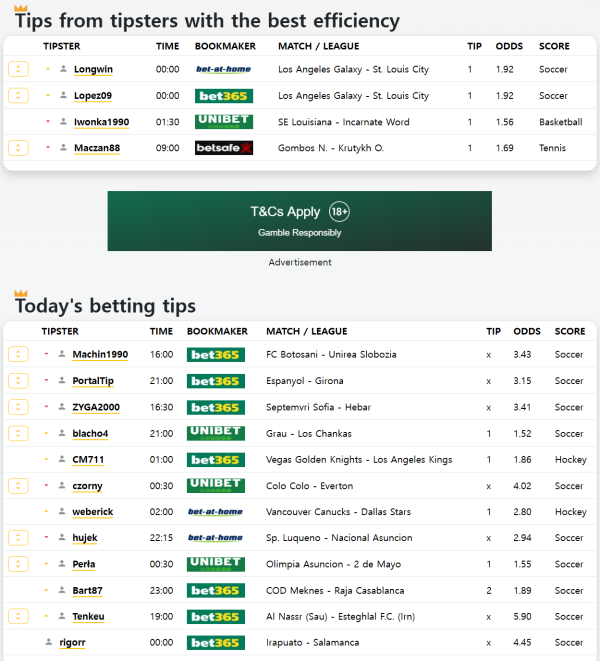Expand the Longwin tip row details
Screen dimensions: 600x661
[18, 70]
